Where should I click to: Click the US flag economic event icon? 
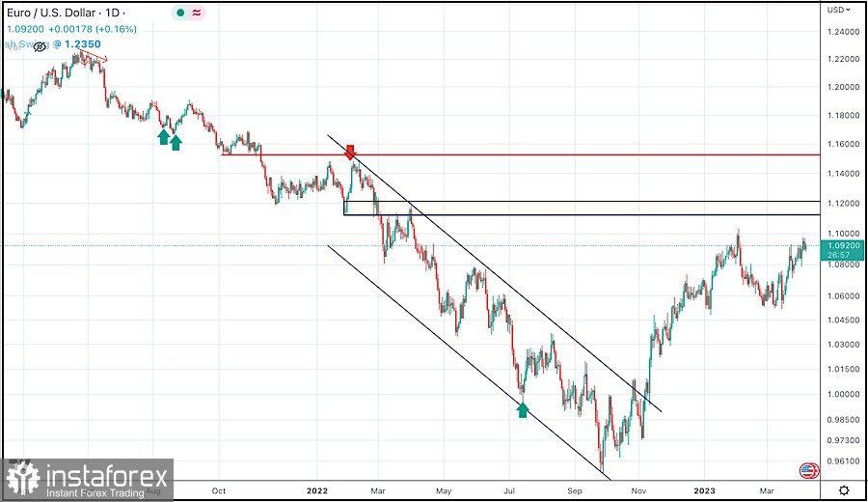pyautogui.click(x=809, y=471)
